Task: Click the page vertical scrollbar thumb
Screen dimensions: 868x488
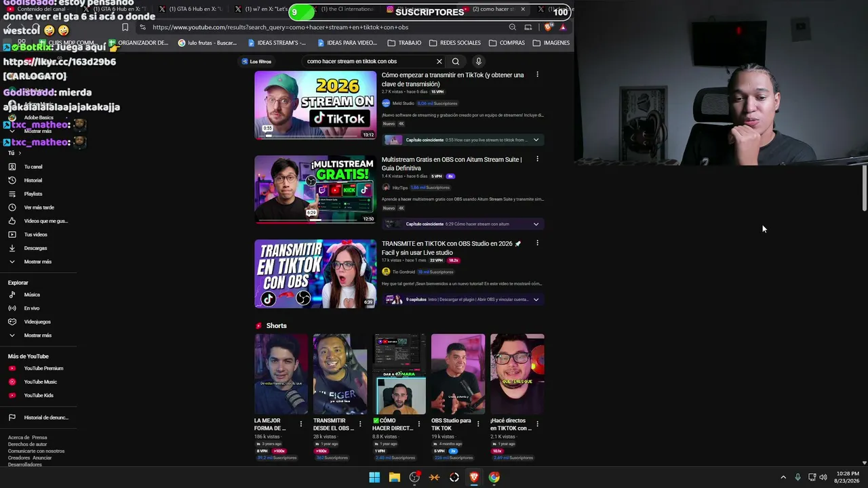Action: click(865, 187)
